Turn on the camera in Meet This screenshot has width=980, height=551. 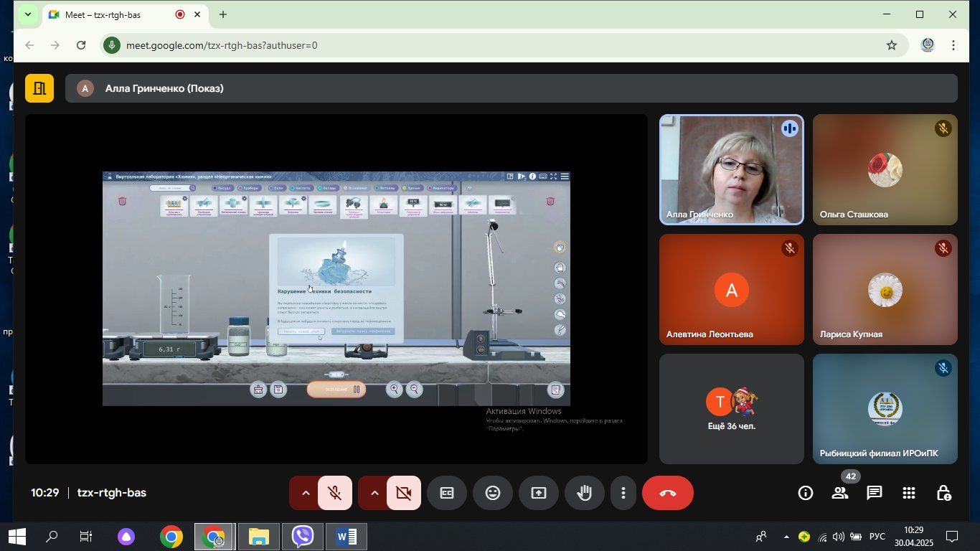[x=403, y=493]
